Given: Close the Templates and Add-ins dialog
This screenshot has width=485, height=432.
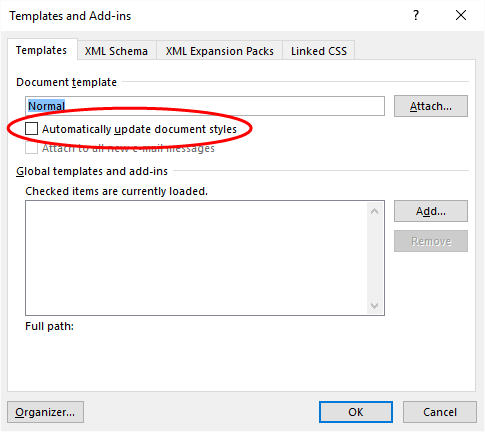Looking at the screenshot, I should [461, 15].
